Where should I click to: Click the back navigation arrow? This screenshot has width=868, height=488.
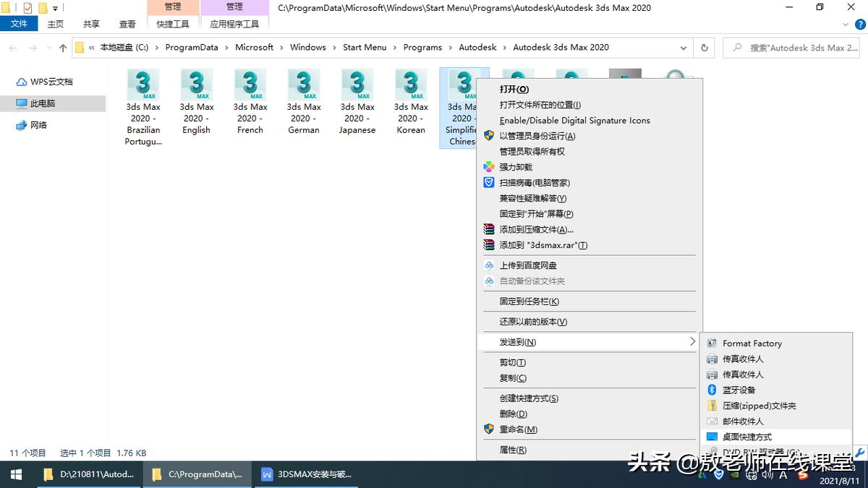[x=12, y=47]
